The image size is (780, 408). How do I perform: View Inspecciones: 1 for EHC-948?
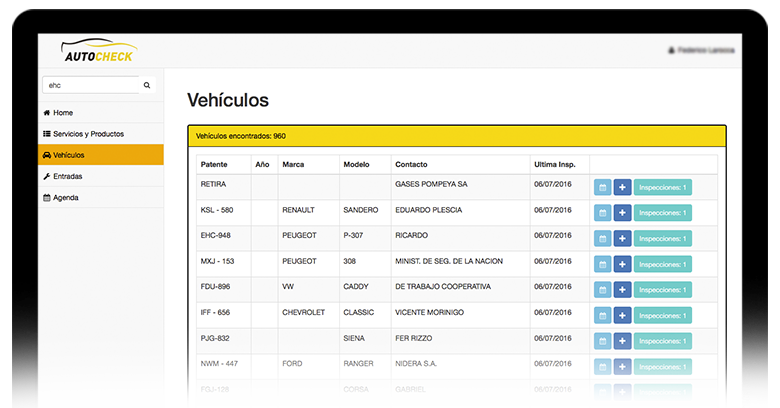[x=662, y=238]
